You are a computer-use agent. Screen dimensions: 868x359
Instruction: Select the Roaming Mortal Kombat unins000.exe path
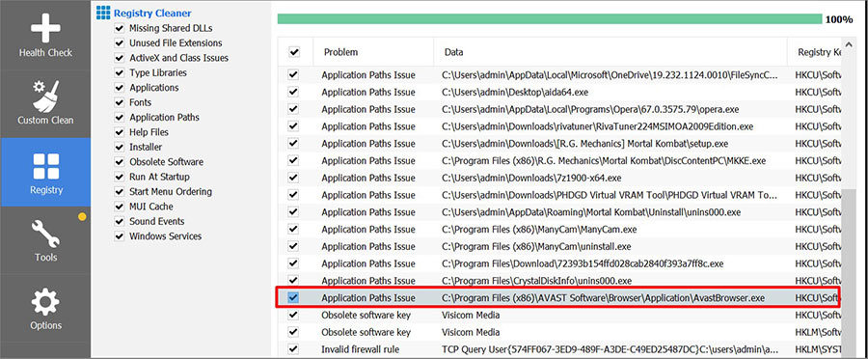click(591, 212)
